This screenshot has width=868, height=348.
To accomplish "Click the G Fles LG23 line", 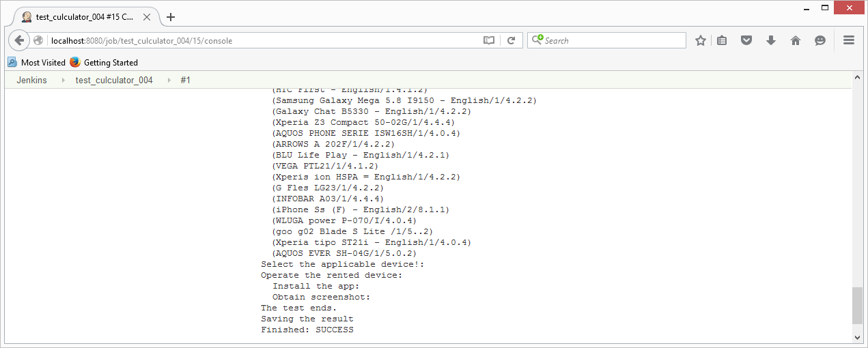I will click(x=328, y=188).
